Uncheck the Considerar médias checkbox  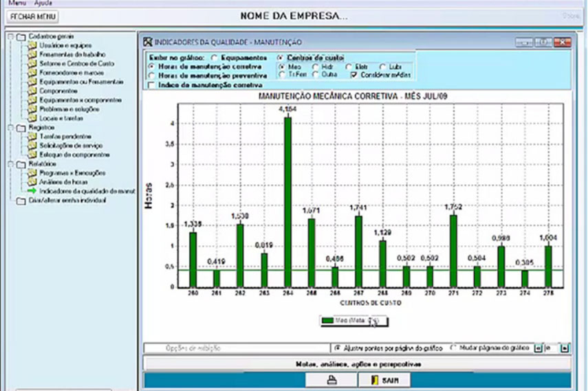click(353, 74)
